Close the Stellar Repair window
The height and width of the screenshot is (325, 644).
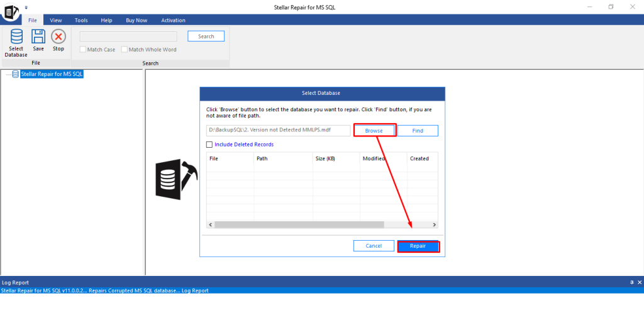(633, 7)
